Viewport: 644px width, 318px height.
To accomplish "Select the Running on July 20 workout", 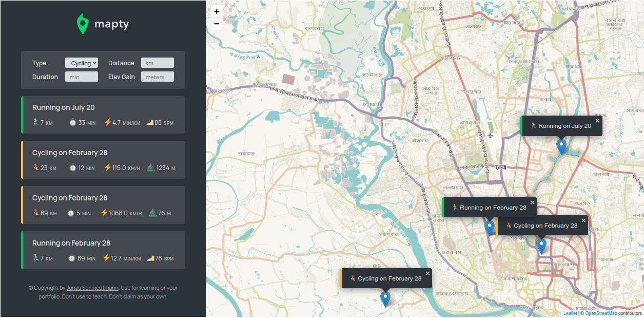I will pos(103,115).
